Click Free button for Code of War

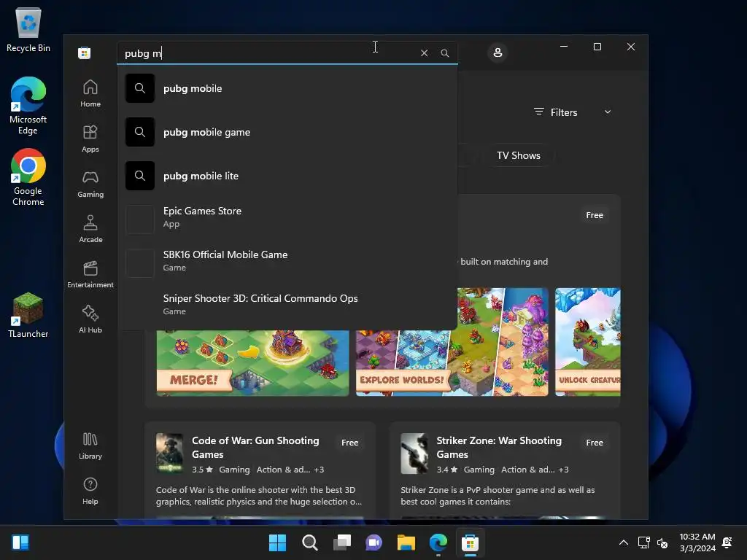[349, 443]
